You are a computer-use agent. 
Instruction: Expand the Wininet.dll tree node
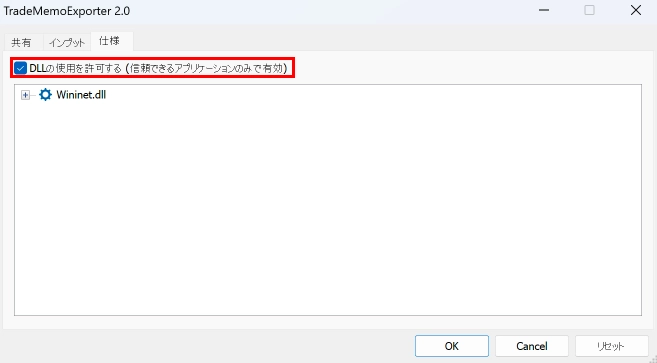click(26, 95)
